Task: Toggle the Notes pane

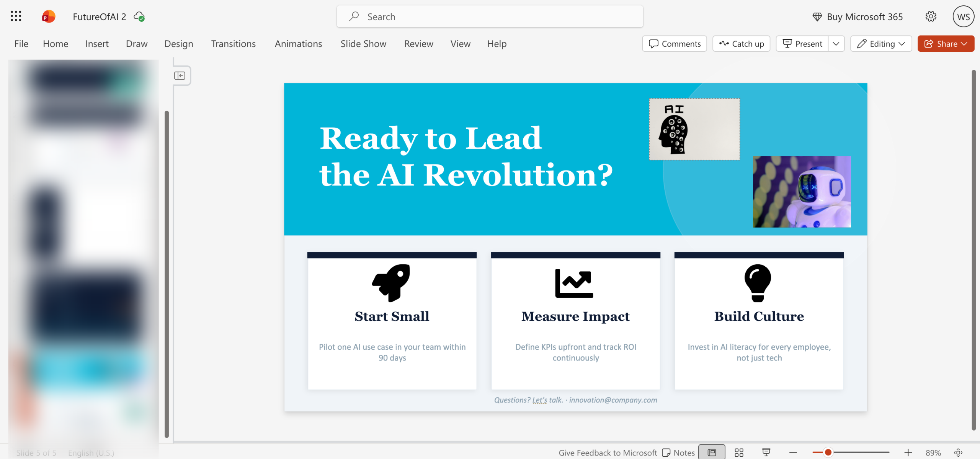Action: [x=678, y=452]
